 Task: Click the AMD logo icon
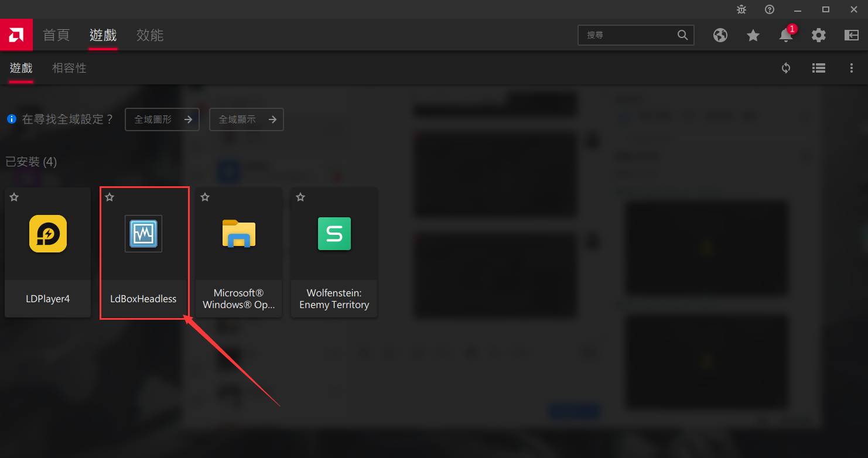(16, 35)
